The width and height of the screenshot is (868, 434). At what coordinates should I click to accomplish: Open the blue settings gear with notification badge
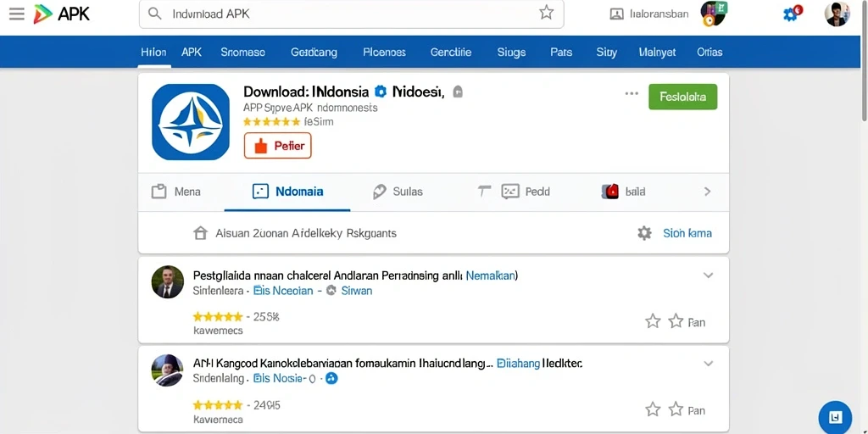[x=792, y=14]
